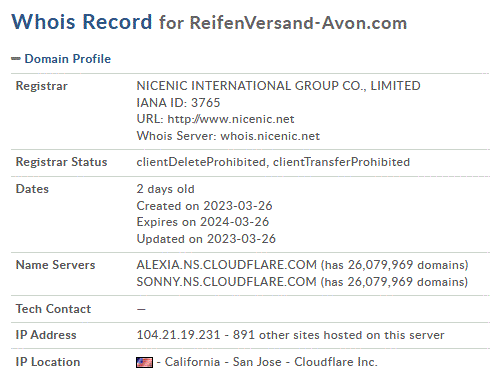Open the 891 other sites link
The image size is (491, 376).
[x=338, y=335]
